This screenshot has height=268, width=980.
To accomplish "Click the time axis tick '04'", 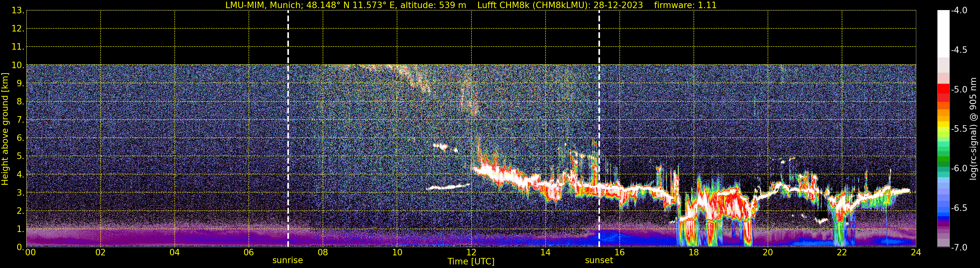I will [175, 252].
